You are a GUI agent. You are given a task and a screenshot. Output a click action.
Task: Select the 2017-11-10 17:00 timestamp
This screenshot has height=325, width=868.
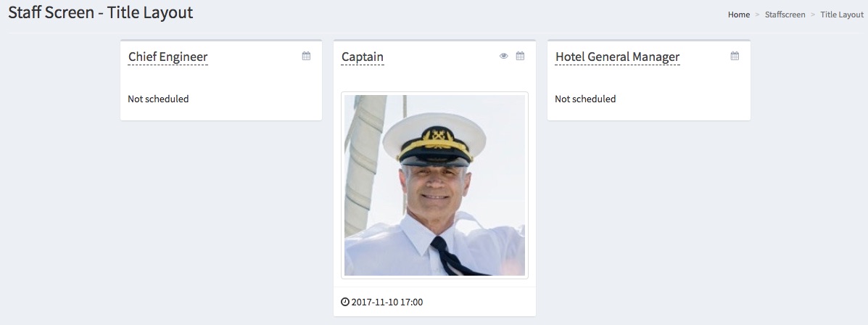[387, 302]
